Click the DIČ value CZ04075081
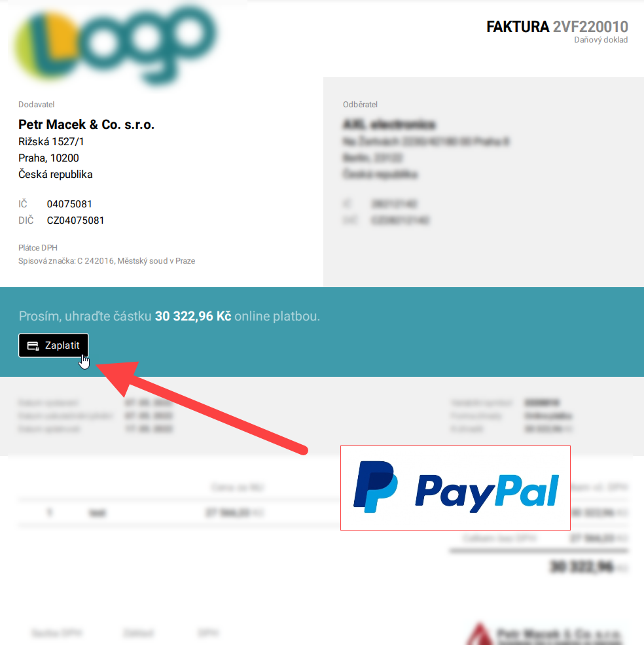The image size is (644, 645). click(75, 220)
